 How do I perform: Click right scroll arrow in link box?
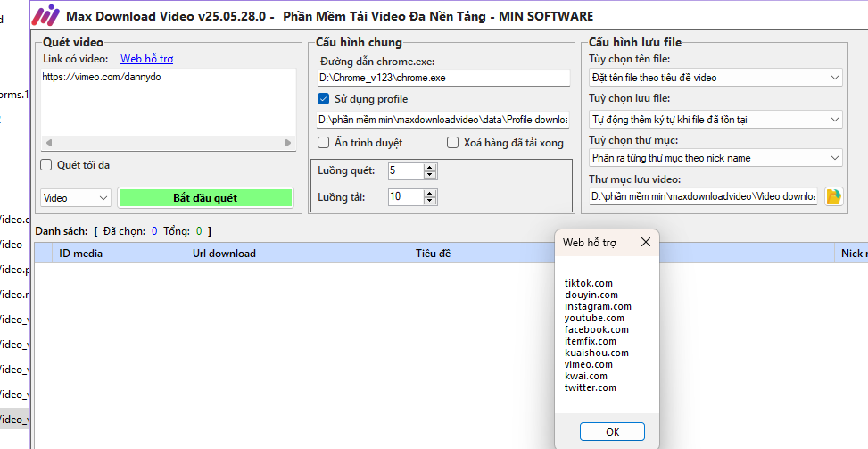click(288, 143)
